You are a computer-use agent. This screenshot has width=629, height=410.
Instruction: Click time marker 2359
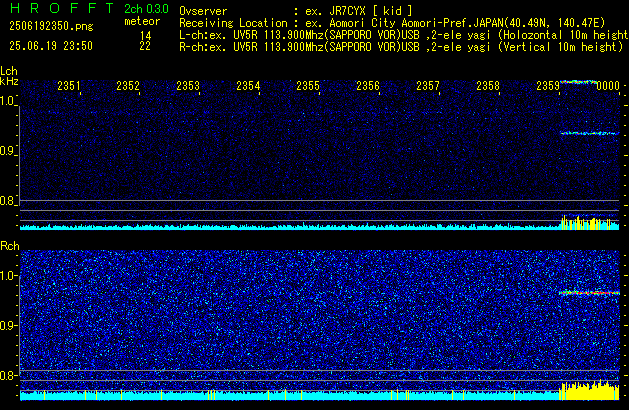tap(548, 86)
